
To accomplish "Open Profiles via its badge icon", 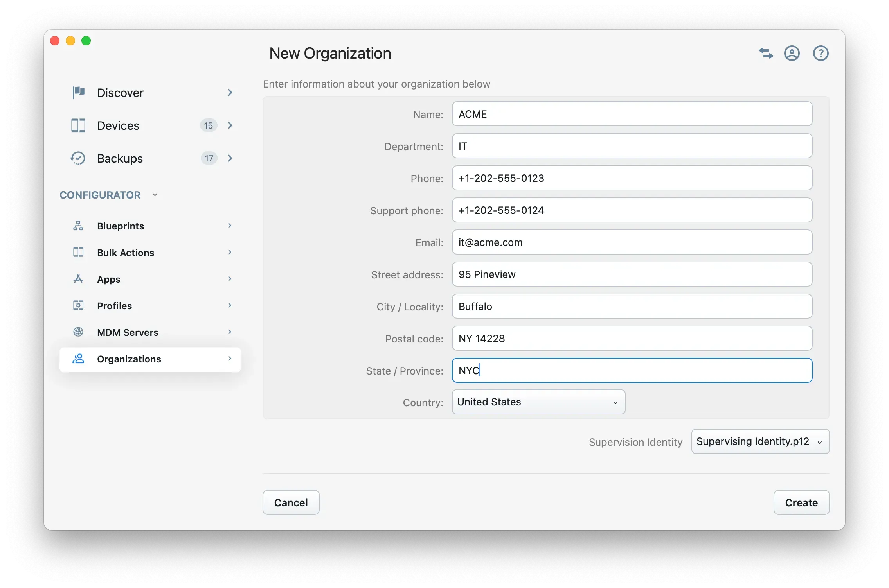I will point(78,305).
